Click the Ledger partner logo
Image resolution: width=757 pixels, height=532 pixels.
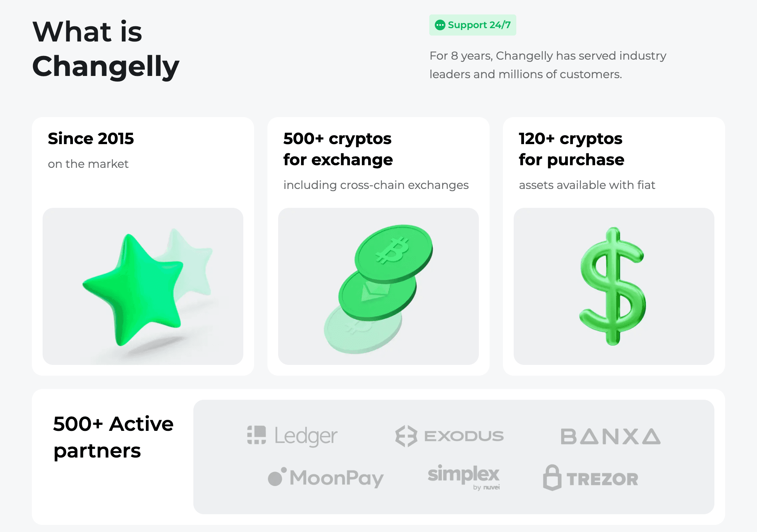coord(292,436)
